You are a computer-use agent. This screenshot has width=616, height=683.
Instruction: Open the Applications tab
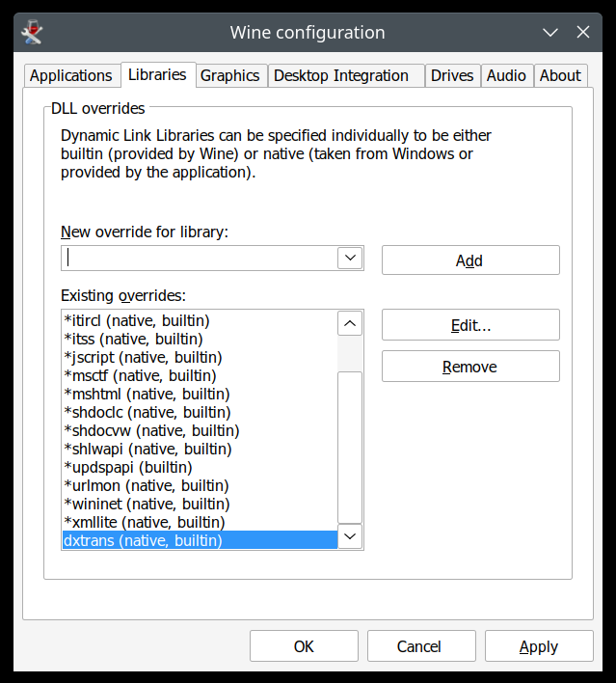71,76
